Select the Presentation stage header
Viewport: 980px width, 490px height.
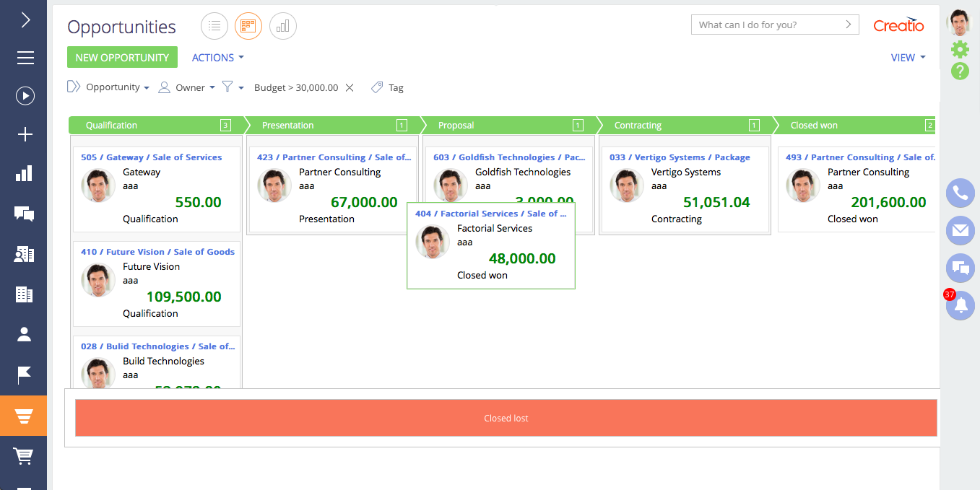[332, 126]
